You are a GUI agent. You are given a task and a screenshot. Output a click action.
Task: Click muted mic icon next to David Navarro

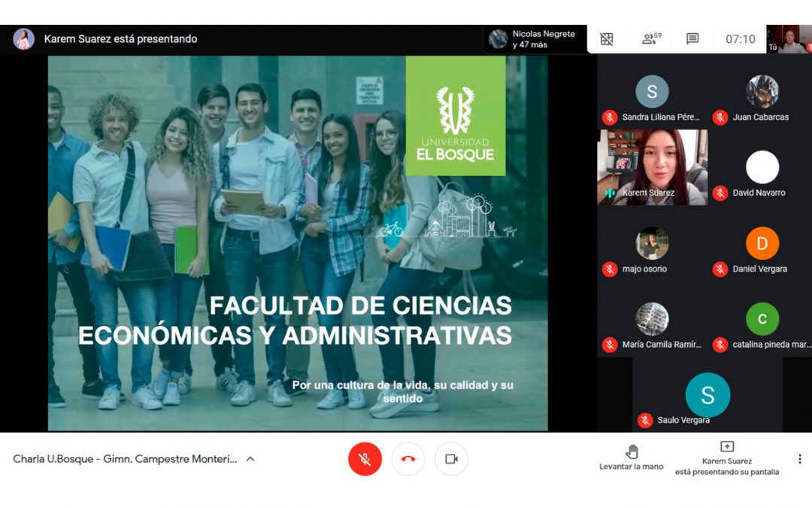point(720,193)
